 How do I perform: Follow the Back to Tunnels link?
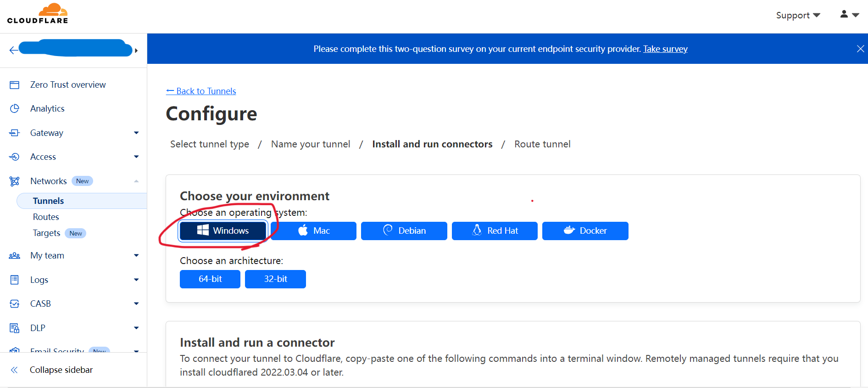point(201,91)
